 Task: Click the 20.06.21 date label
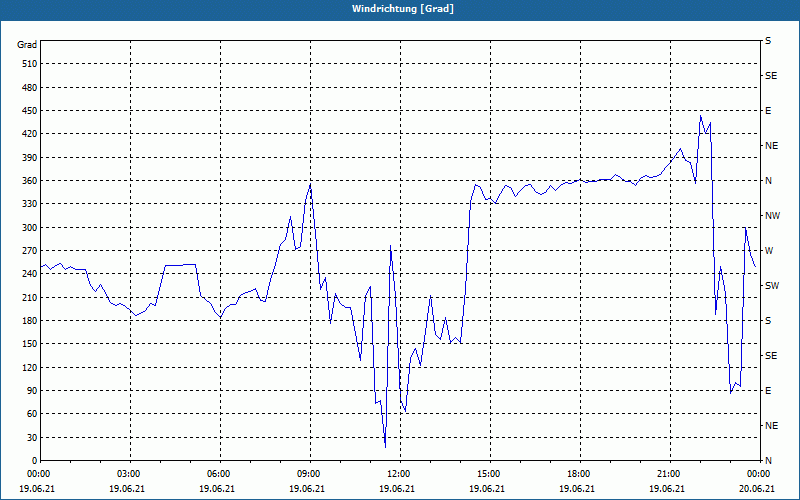pyautogui.click(x=757, y=489)
